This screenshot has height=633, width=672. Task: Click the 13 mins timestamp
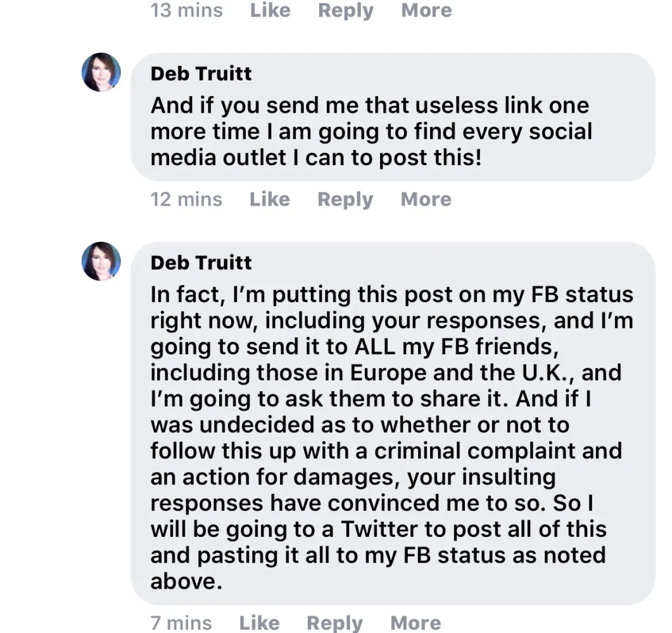(x=186, y=10)
